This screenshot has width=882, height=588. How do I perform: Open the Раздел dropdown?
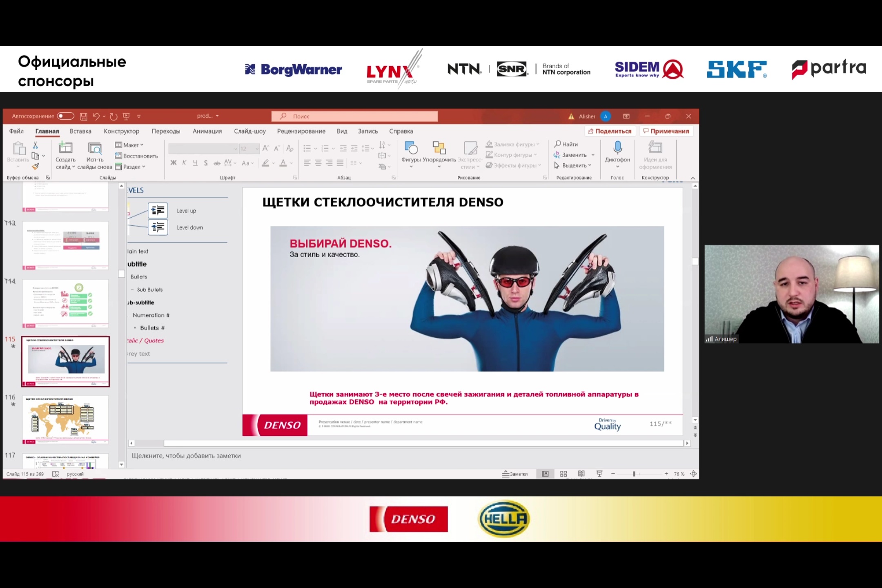point(130,167)
